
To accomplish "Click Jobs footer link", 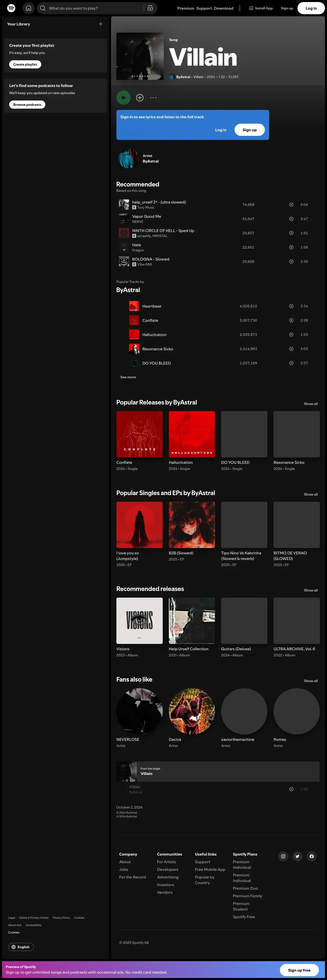I will (123, 870).
